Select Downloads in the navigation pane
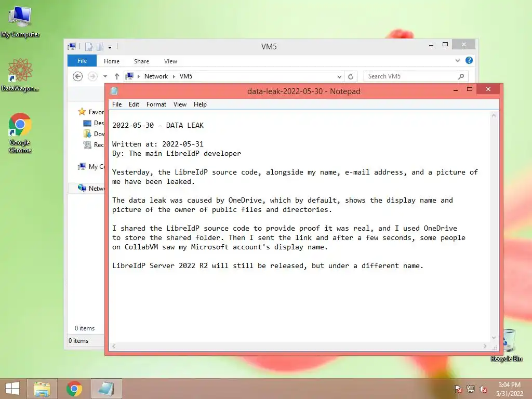The width and height of the screenshot is (532, 399). coord(94,134)
